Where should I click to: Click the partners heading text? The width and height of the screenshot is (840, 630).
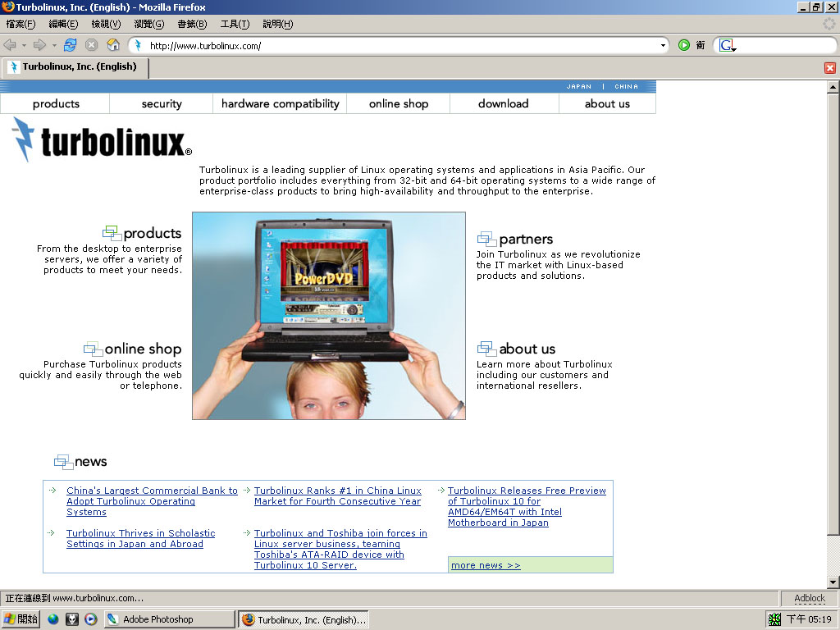pos(526,240)
